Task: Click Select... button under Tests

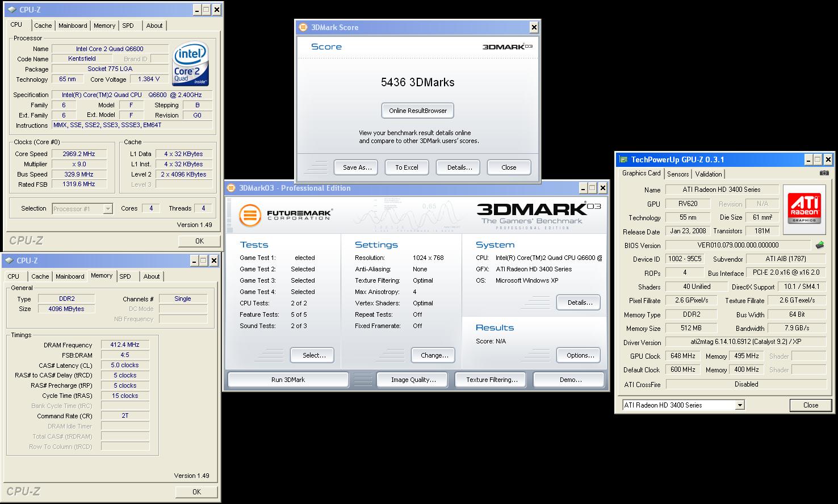Action: [x=312, y=355]
